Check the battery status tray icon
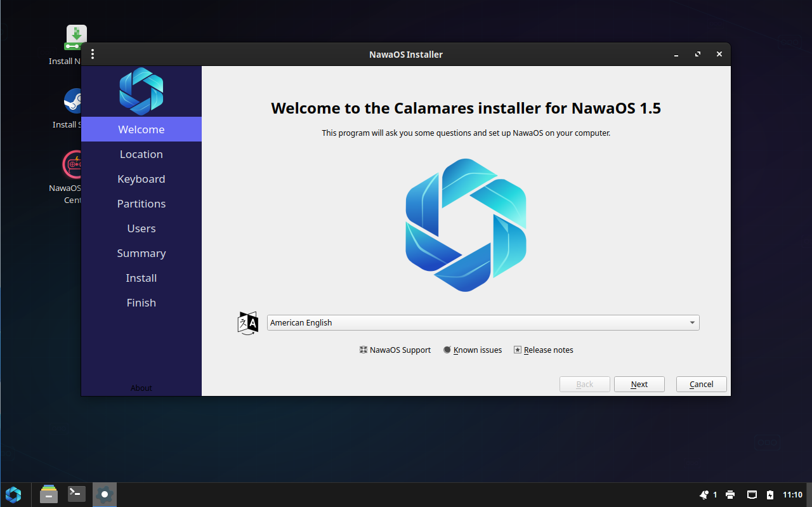 tap(770, 495)
